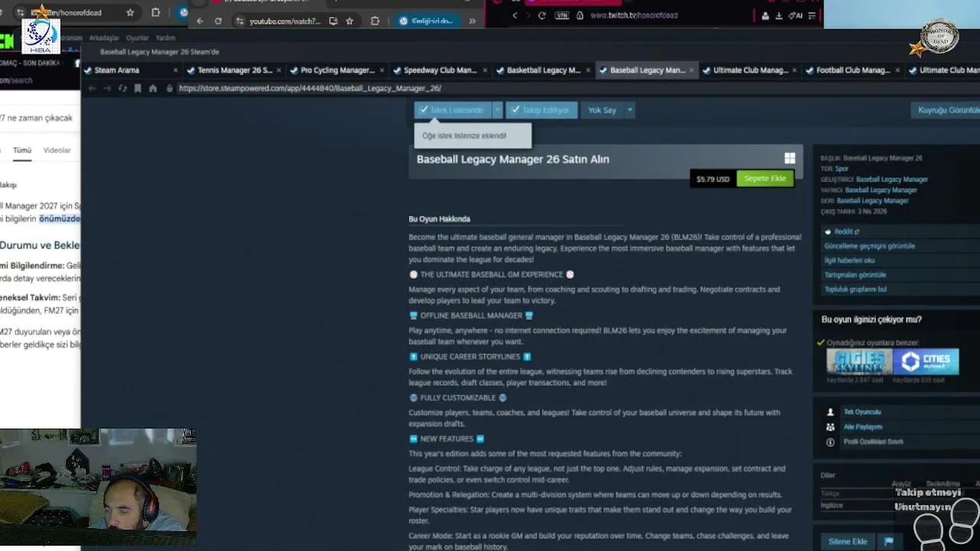The width and height of the screenshot is (980, 551).
Task: Reload the Steam store page
Action: pyautogui.click(x=122, y=89)
